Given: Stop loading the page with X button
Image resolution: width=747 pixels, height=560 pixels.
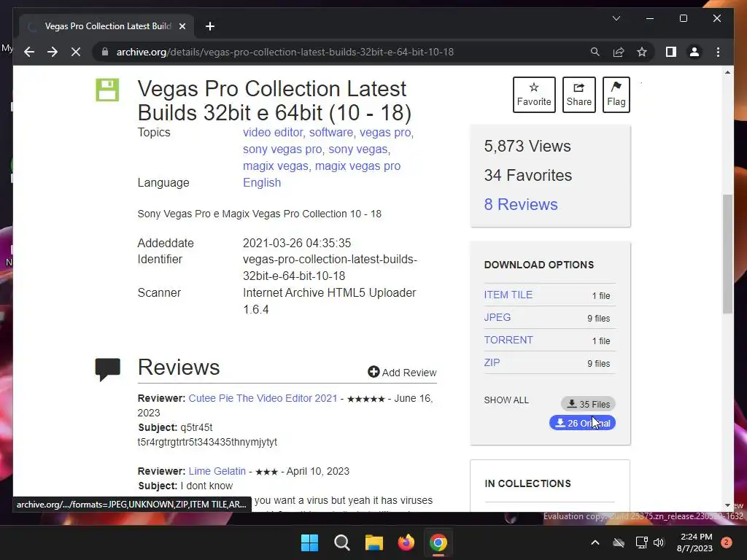Looking at the screenshot, I should 76,52.
